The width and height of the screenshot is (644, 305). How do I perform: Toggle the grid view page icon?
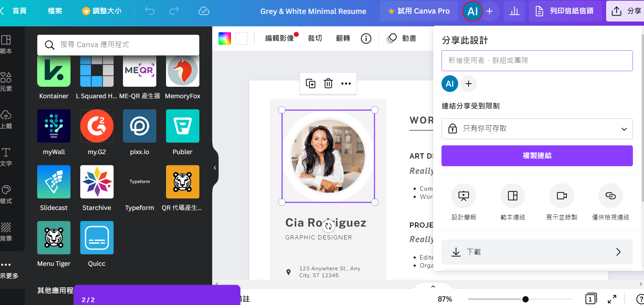click(x=591, y=299)
